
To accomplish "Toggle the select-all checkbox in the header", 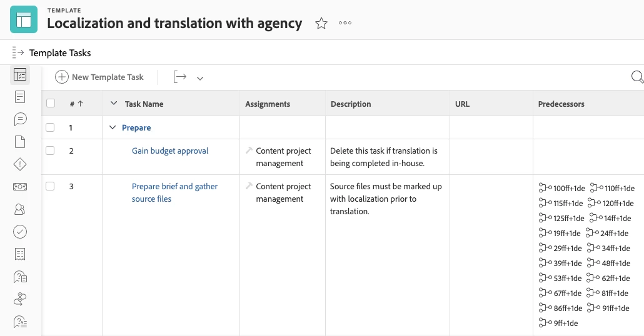I will coord(51,104).
